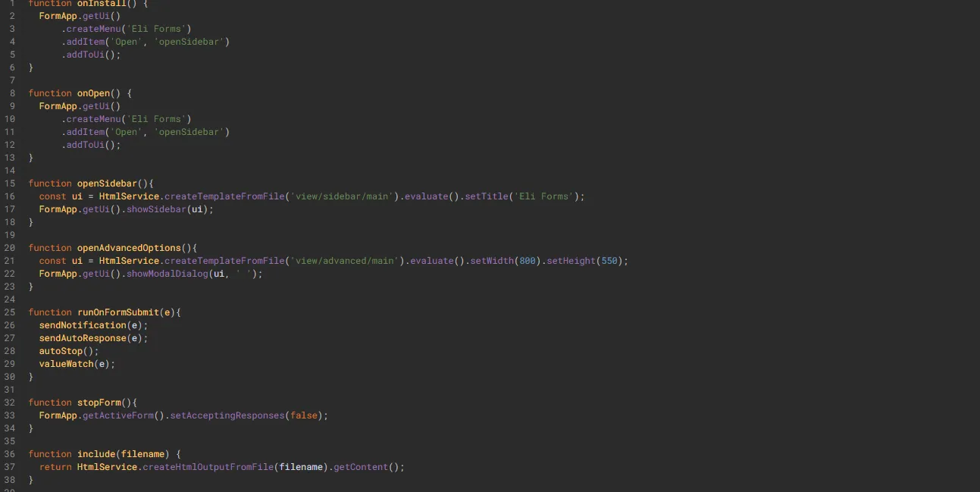Image resolution: width=980 pixels, height=492 pixels.
Task: Click the setAcceptingResponses false argument
Action: click(x=303, y=415)
